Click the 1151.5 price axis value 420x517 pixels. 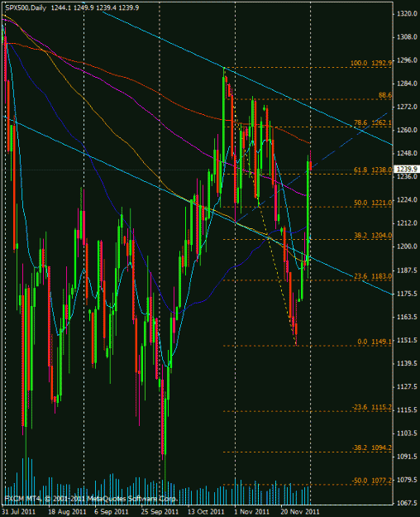pyautogui.click(x=408, y=340)
